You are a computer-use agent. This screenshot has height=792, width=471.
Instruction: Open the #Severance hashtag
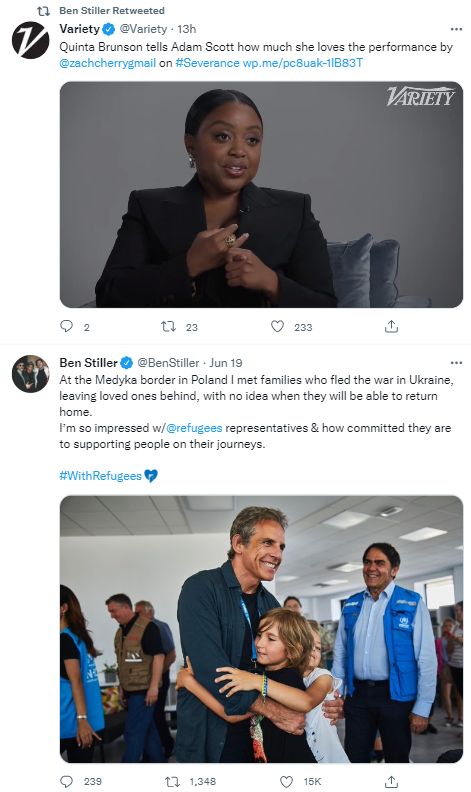point(207,63)
